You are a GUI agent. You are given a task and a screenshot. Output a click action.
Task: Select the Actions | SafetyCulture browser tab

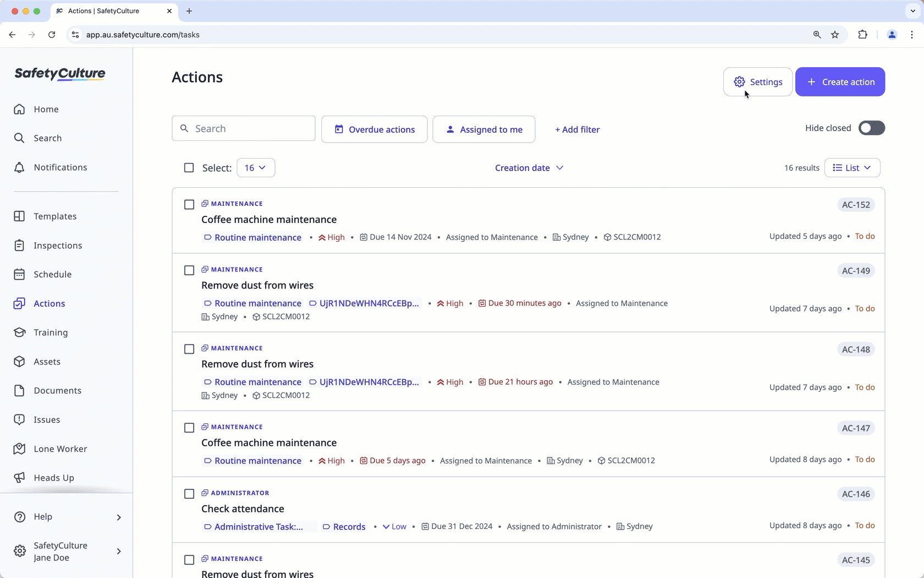click(x=114, y=11)
